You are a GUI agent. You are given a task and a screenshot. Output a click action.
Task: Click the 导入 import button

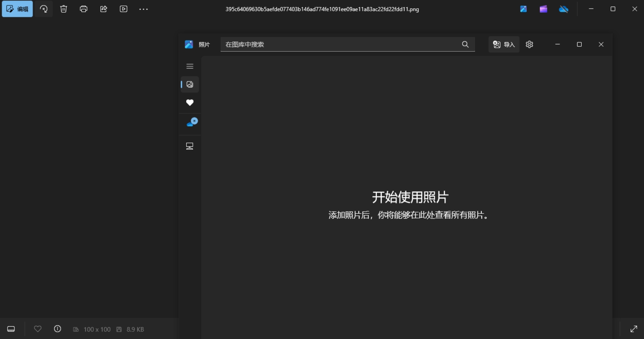pyautogui.click(x=504, y=45)
